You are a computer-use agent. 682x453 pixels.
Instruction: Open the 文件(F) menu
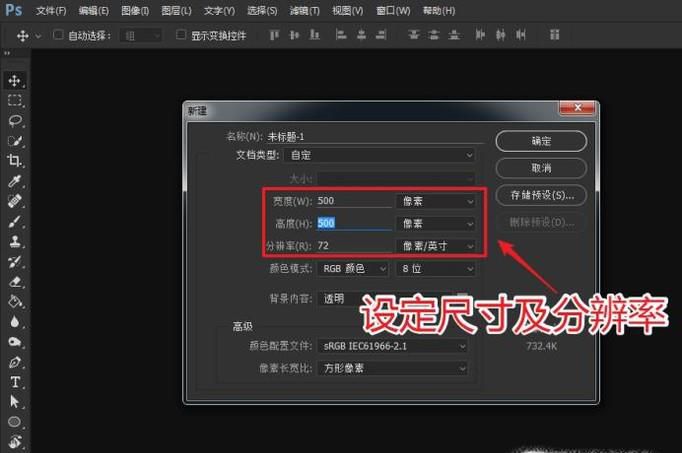pyautogui.click(x=51, y=10)
